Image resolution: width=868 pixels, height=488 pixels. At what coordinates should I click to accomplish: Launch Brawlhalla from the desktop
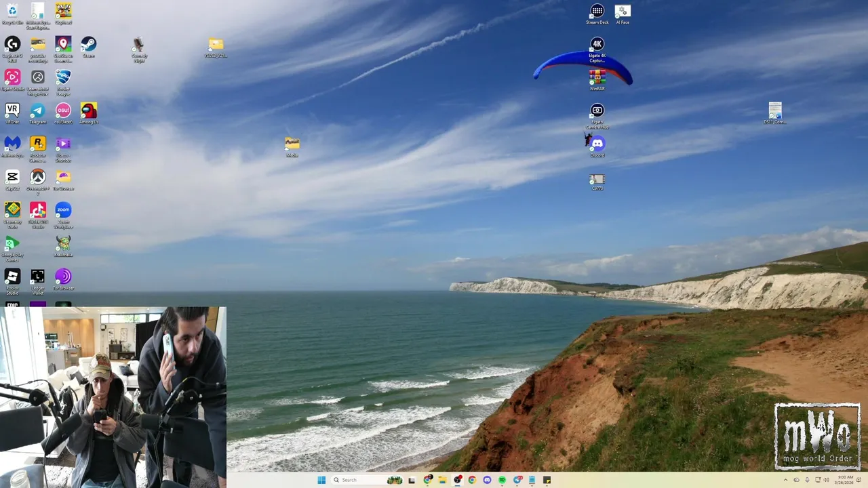pos(63,246)
